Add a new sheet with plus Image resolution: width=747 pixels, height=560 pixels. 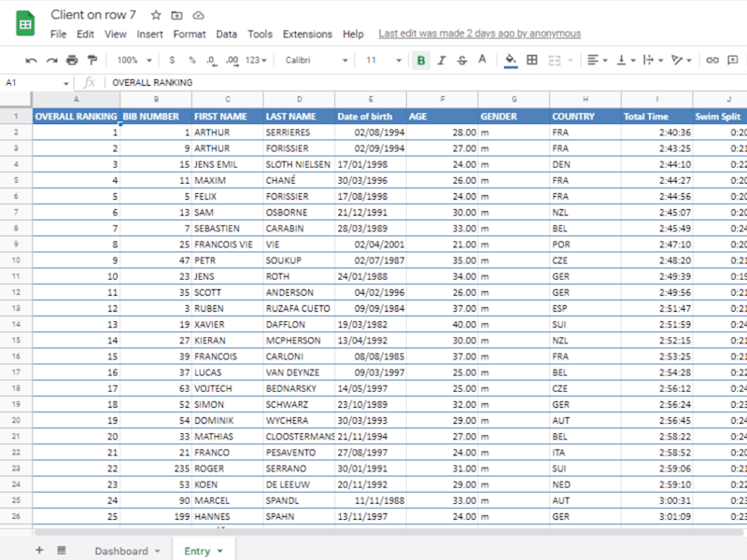[39, 550]
